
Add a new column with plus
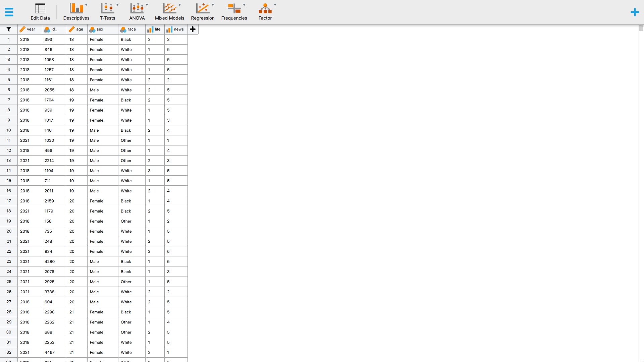click(x=193, y=29)
